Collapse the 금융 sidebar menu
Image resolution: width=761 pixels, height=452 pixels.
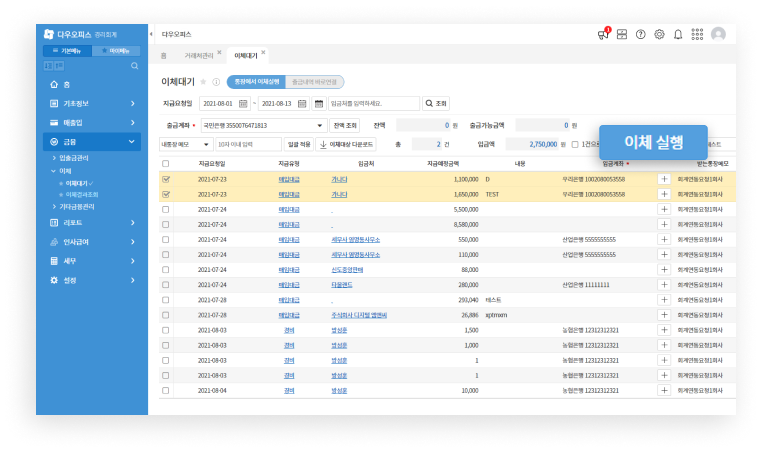click(92, 142)
